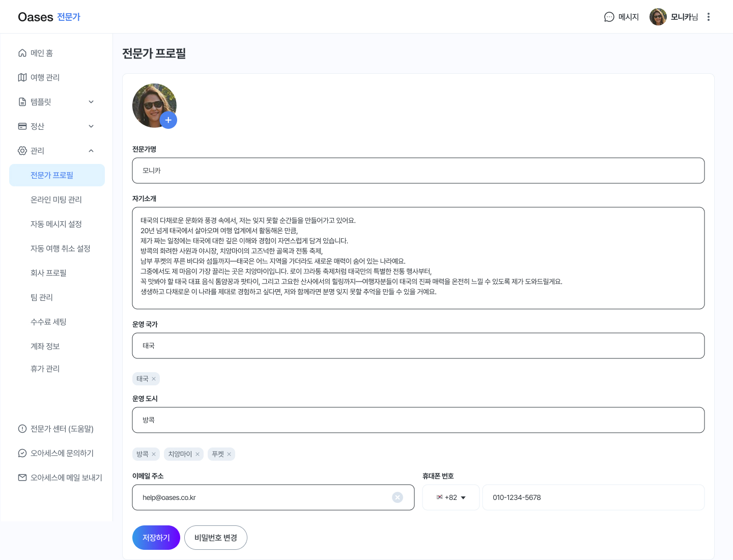Expand the 템플릿 sidebar section
733x560 pixels.
point(91,102)
